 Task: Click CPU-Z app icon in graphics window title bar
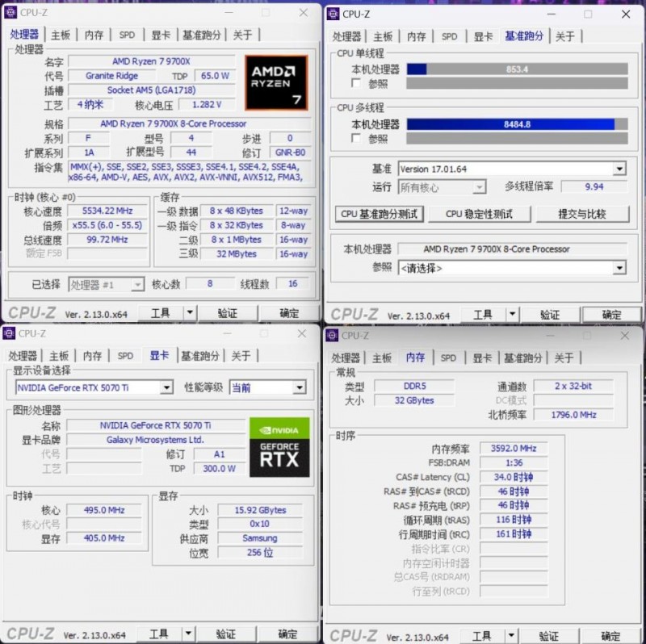(x=9, y=333)
